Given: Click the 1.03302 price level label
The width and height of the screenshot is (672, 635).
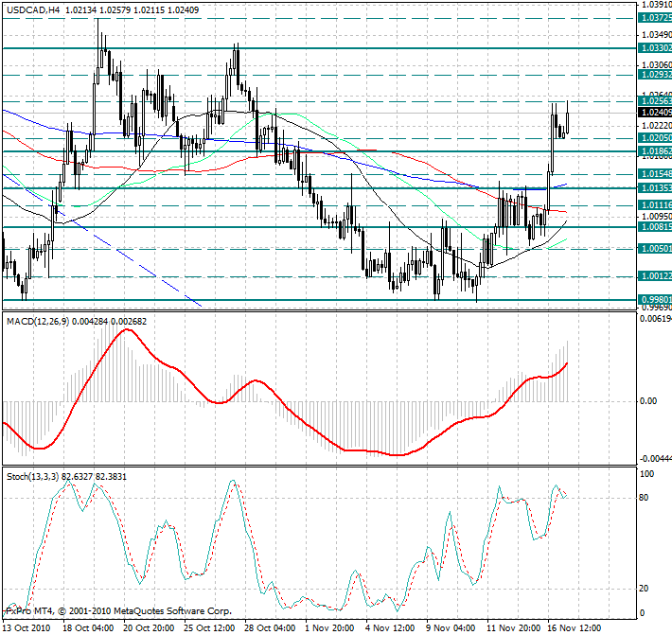Looking at the screenshot, I should click(x=655, y=48).
